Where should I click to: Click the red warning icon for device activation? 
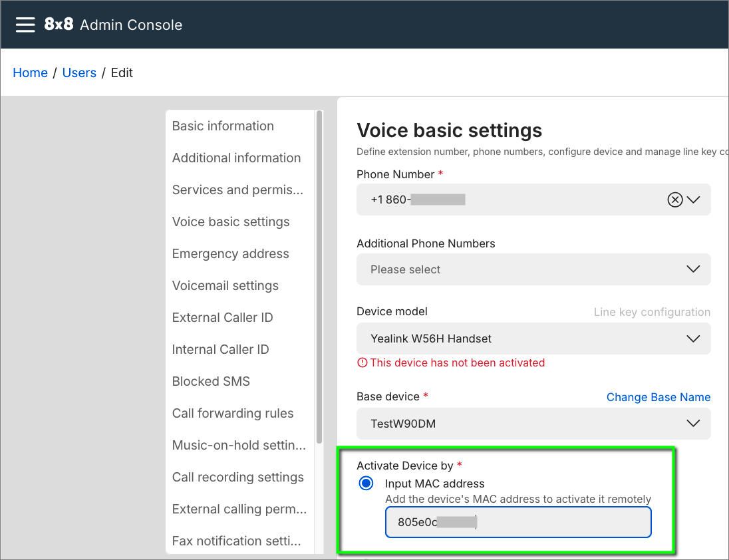point(363,362)
